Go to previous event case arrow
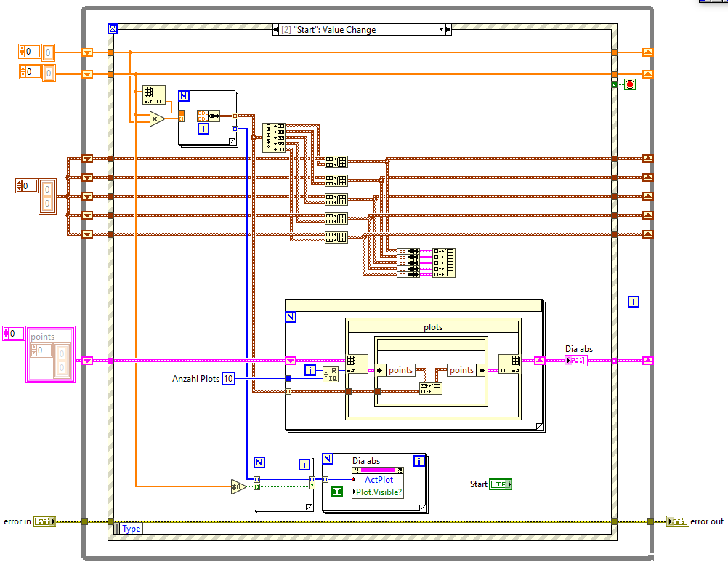Screen dimensions: 728x565 tap(276, 29)
